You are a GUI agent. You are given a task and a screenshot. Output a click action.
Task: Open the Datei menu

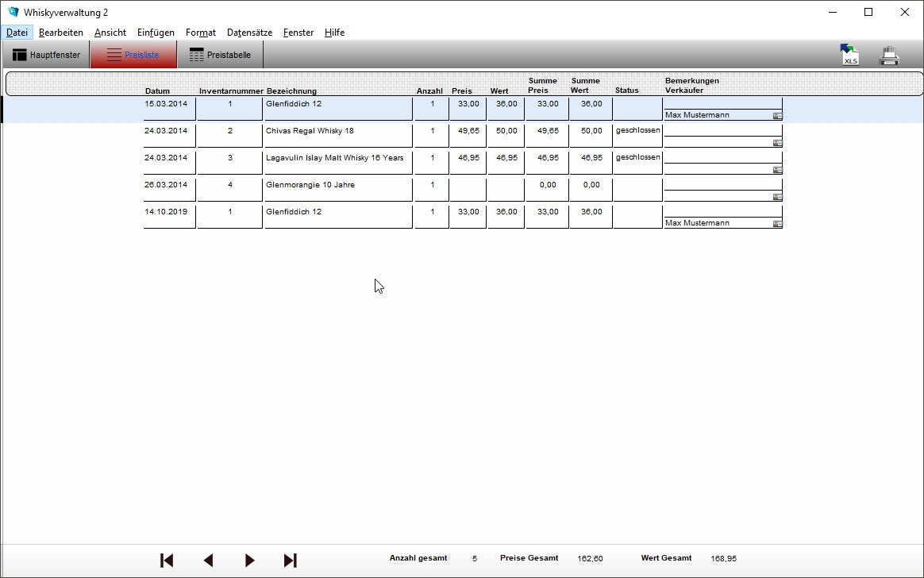[17, 33]
